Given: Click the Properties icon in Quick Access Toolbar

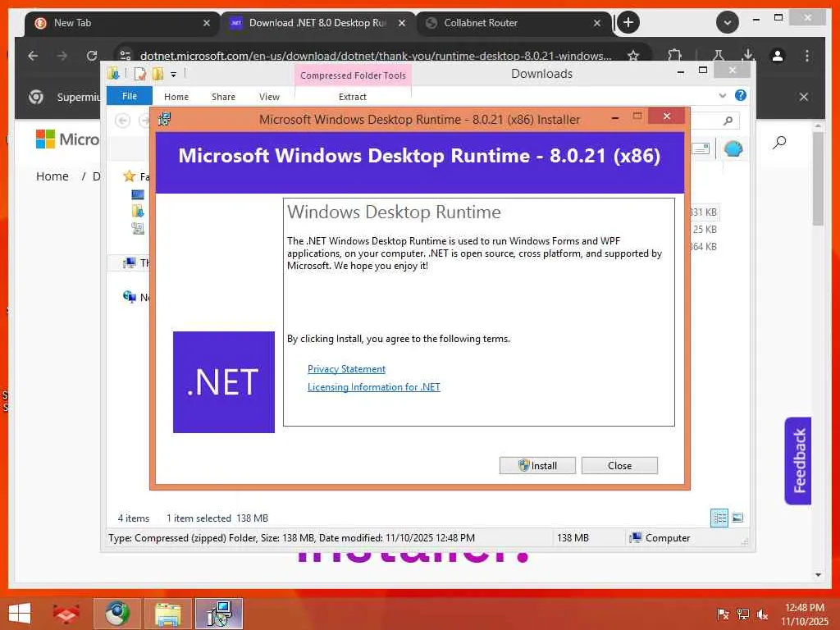Looking at the screenshot, I should tap(139, 73).
